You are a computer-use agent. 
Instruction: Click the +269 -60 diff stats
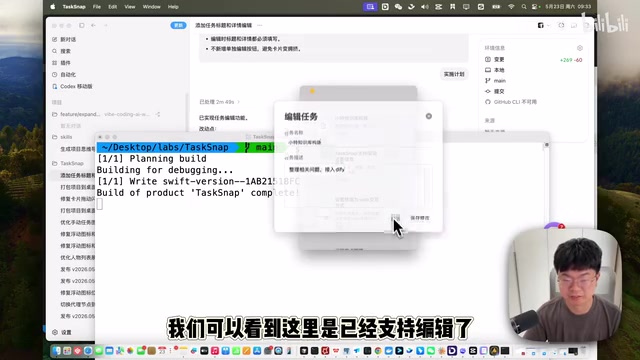tap(571, 60)
